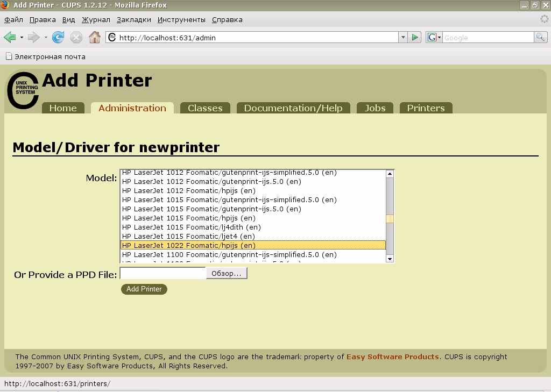The width and height of the screenshot is (551, 392).
Task: Click the Stop loading icon
Action: [x=76, y=37]
